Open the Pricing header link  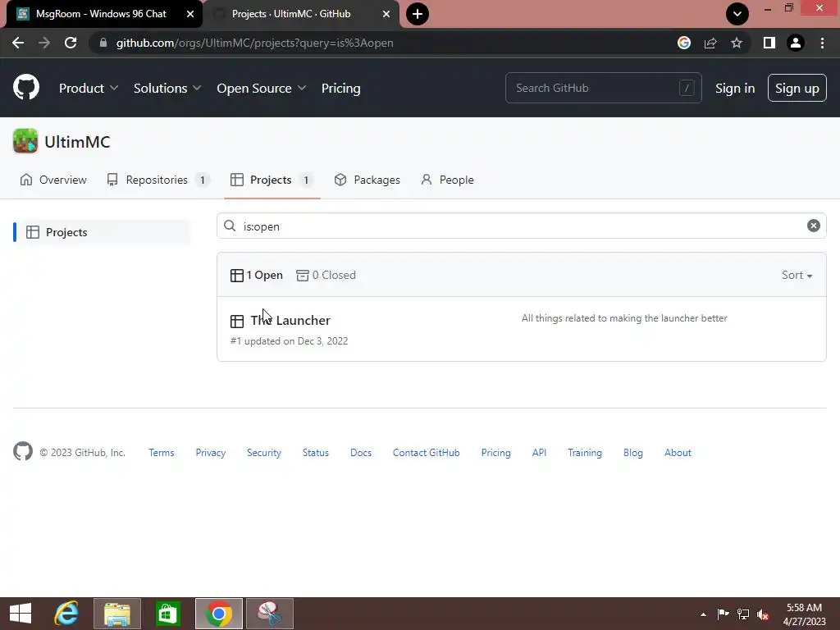click(340, 88)
